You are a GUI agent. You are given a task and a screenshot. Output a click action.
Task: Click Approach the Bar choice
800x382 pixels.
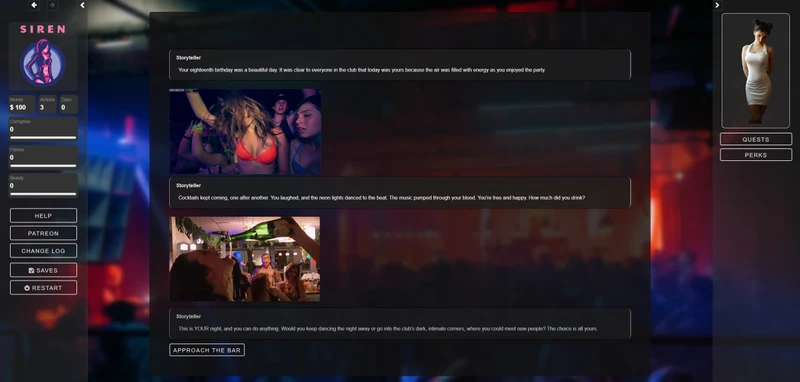[x=207, y=350]
